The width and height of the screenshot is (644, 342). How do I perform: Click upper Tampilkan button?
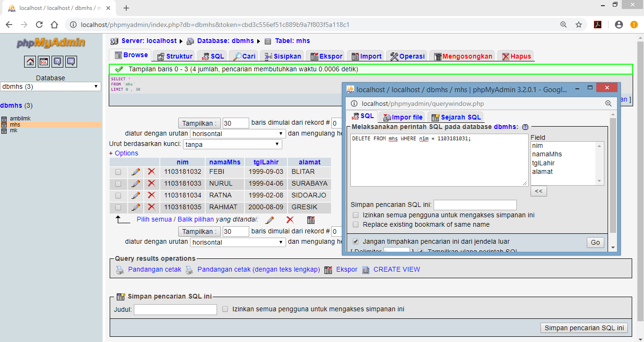pos(200,123)
